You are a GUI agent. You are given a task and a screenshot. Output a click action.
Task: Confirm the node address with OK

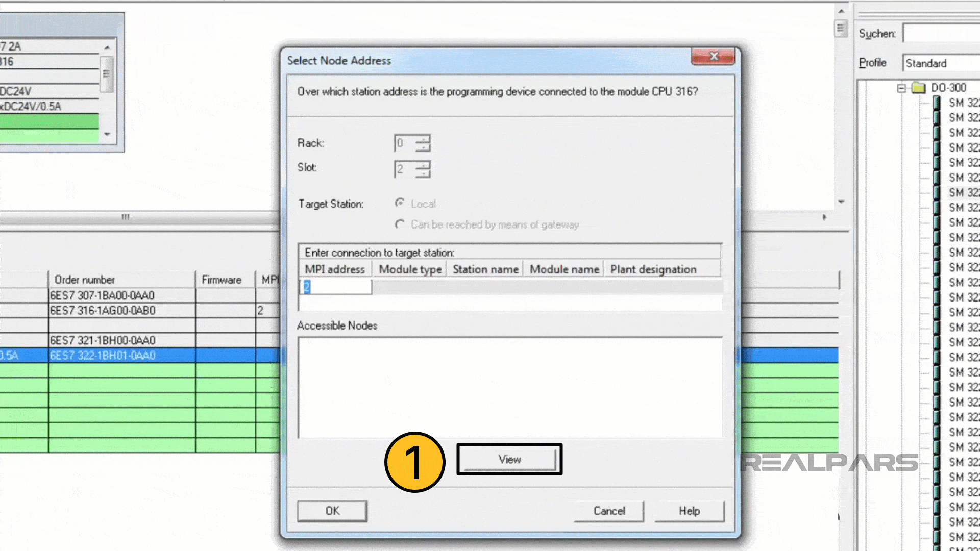(332, 511)
